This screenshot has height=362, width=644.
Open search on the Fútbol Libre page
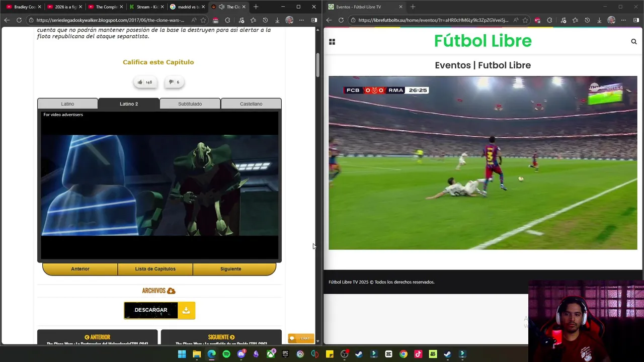(634, 42)
